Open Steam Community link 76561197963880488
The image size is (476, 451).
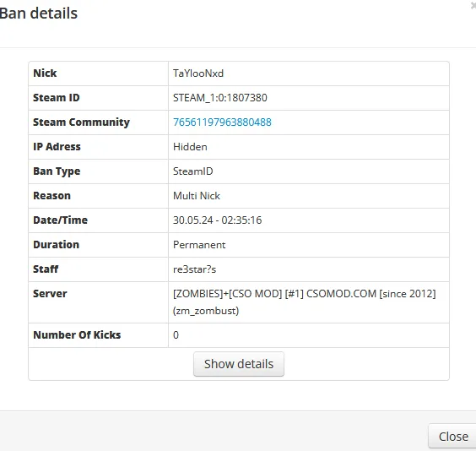(x=222, y=122)
